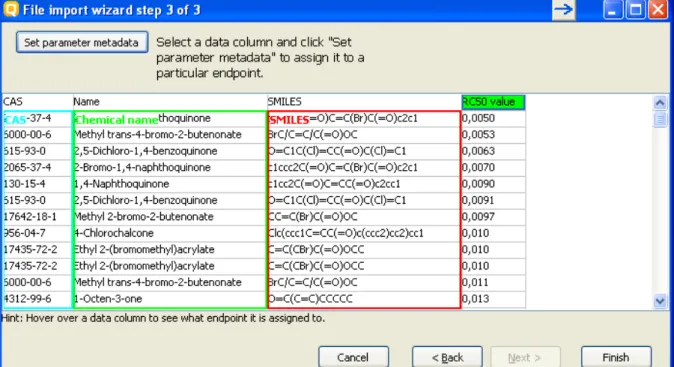Select the green RC50 value column header

[x=493, y=102]
